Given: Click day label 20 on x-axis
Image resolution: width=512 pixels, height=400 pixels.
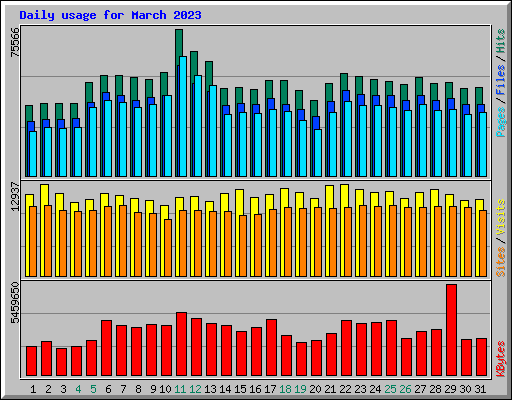Looking at the screenshot, I should tap(315, 389).
